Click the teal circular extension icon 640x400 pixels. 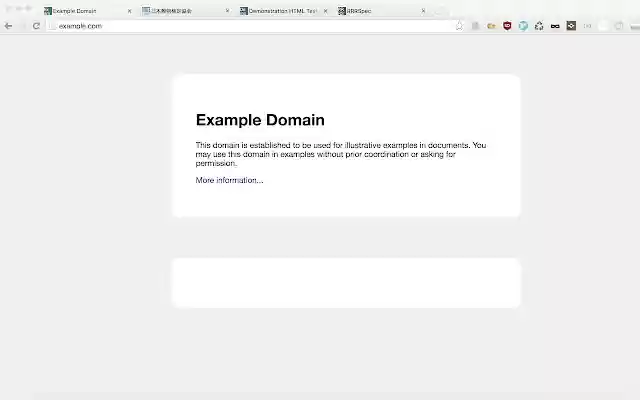523,26
